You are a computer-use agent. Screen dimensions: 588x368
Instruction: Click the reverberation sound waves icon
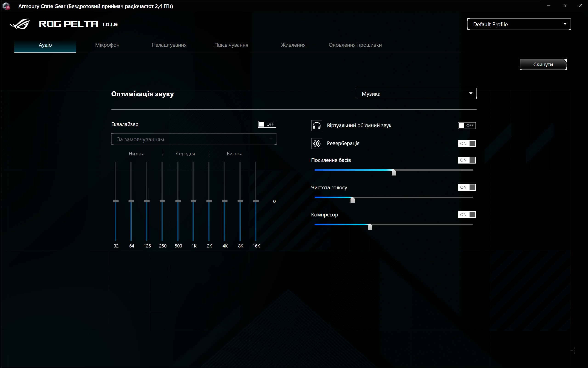pyautogui.click(x=317, y=143)
